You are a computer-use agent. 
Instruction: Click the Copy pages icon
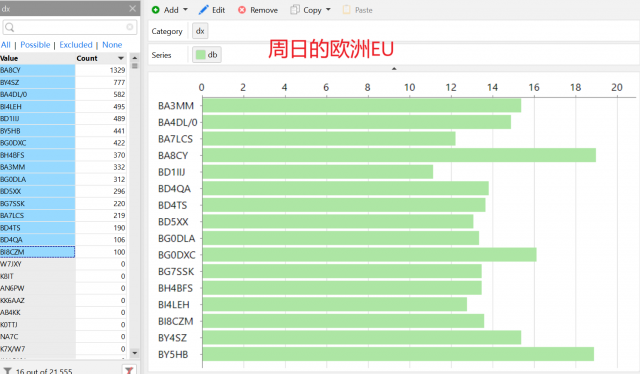[x=294, y=9]
